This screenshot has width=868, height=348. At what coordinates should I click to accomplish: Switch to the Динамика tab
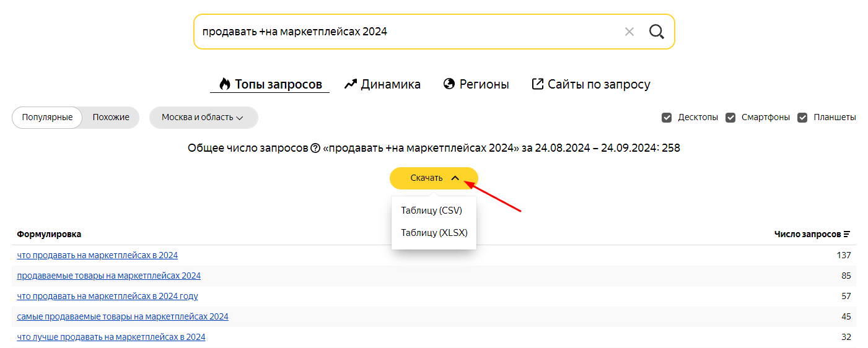click(x=382, y=84)
